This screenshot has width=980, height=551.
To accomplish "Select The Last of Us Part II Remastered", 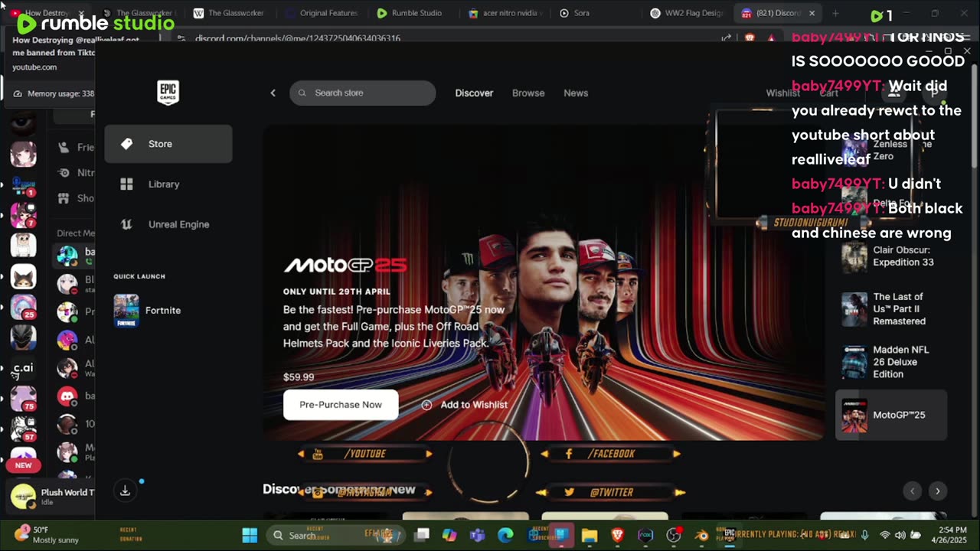I will pos(891,309).
